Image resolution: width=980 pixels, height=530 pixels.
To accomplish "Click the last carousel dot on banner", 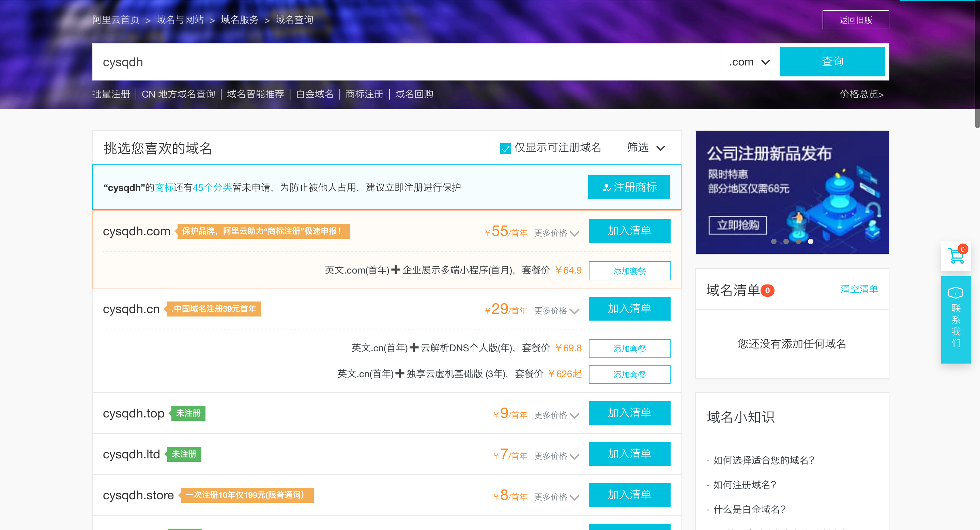I will [810, 241].
